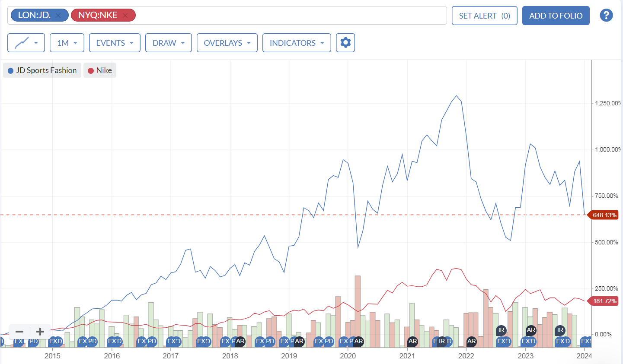This screenshot has height=364, width=623.
Task: Open the EX marker in mid-2018
Action: pyautogui.click(x=260, y=341)
